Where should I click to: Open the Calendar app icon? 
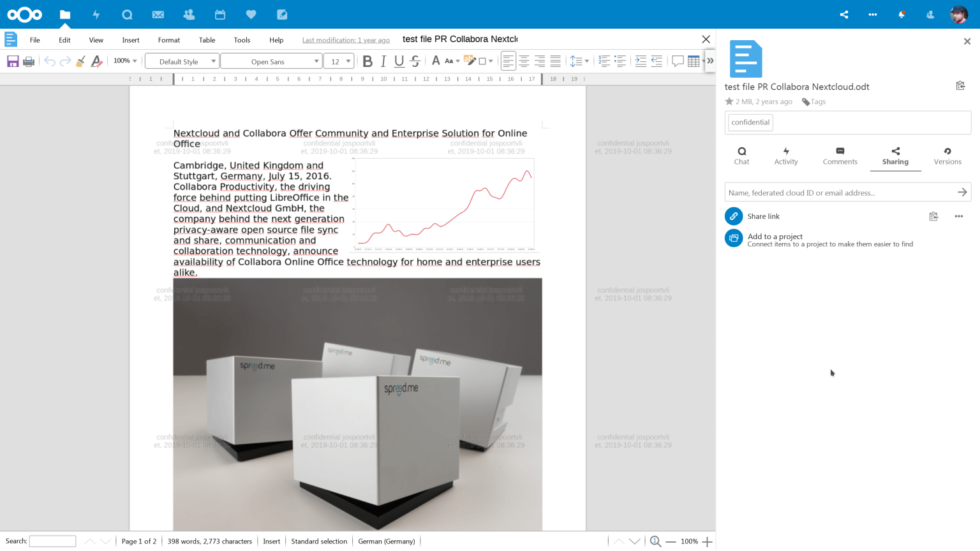[219, 14]
